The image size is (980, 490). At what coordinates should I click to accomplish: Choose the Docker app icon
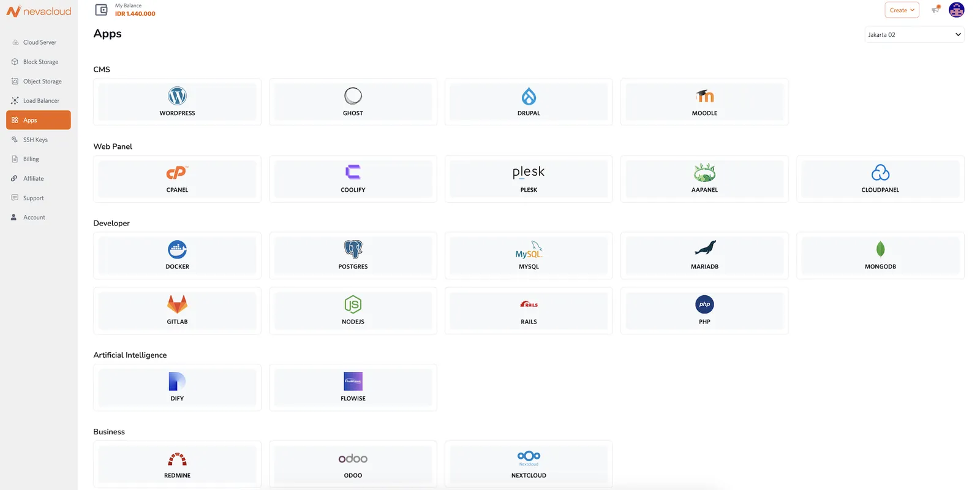(177, 249)
